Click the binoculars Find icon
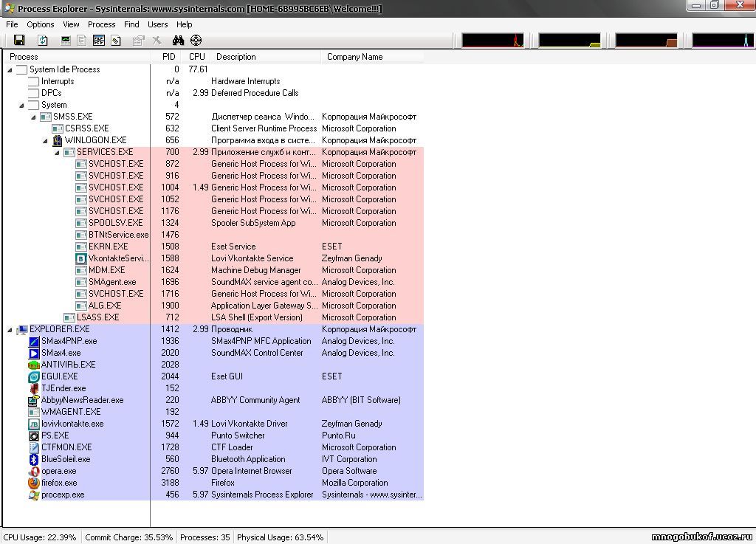 [179, 41]
